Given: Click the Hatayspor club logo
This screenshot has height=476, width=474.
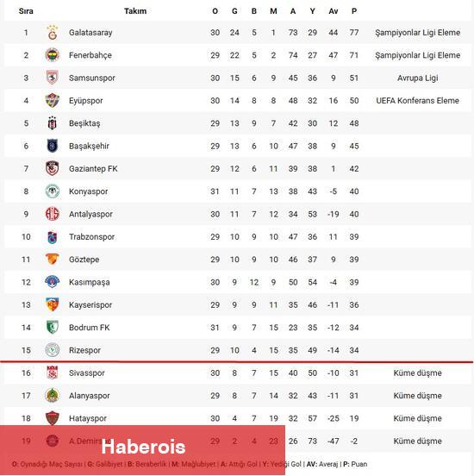Looking at the screenshot, I should (53, 418).
